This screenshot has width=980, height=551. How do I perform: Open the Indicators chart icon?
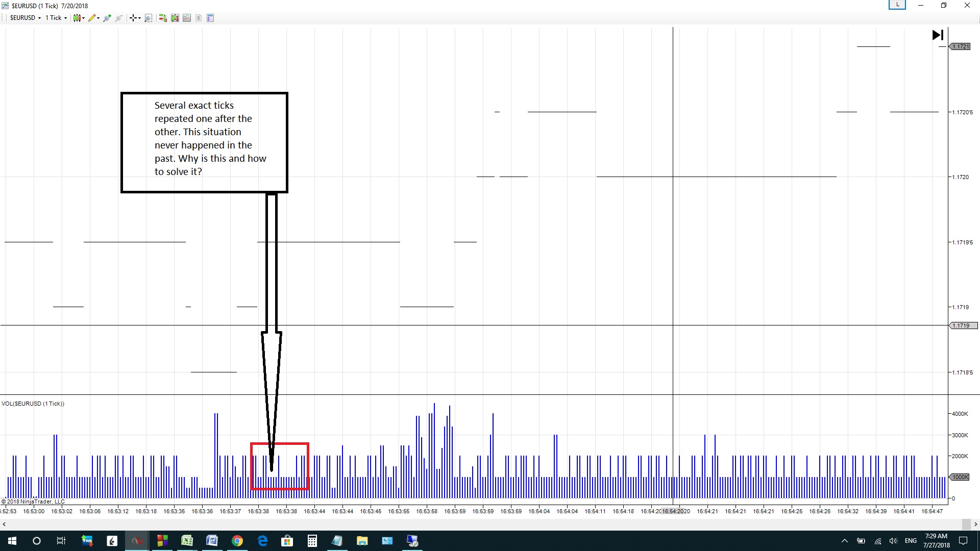(x=187, y=18)
